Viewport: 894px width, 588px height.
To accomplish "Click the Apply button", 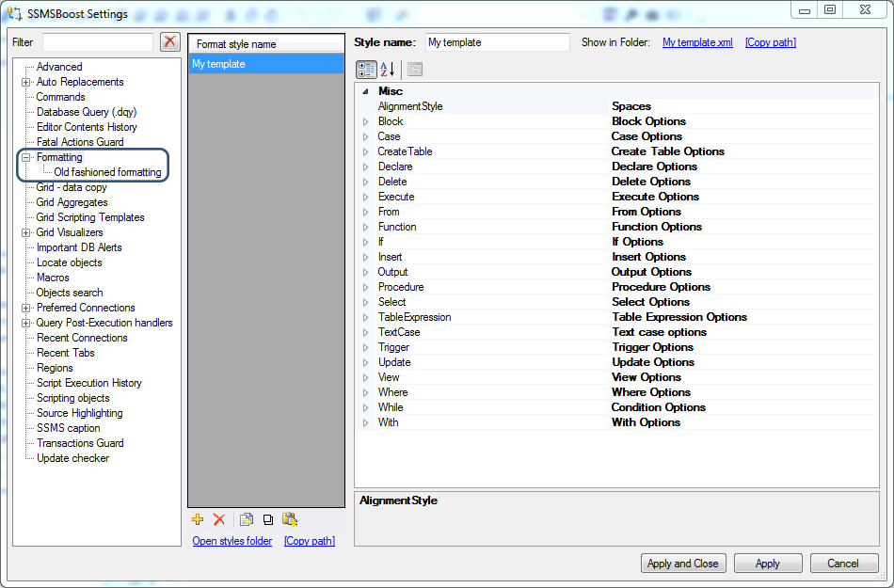I will click(767, 563).
